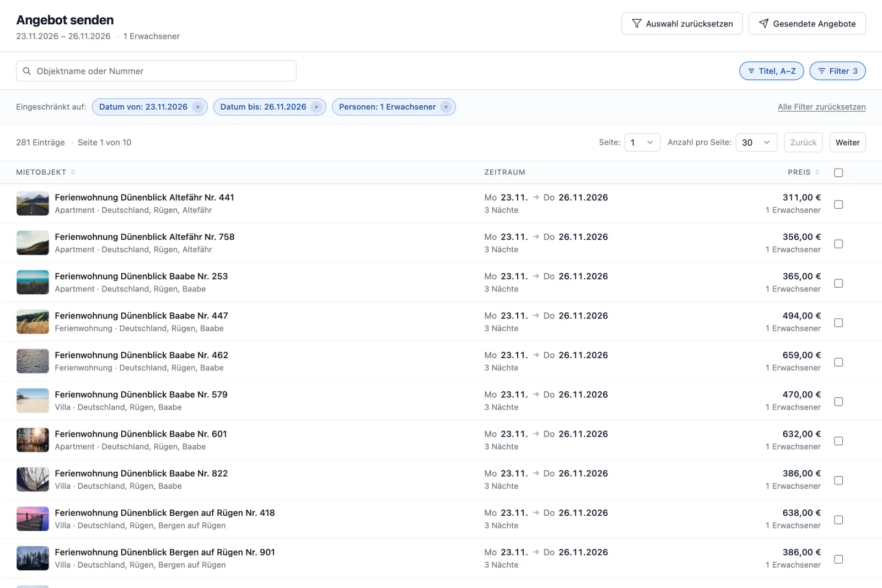Click the price '659,00 €'
Screen dimensions: 882x588
[x=802, y=355]
